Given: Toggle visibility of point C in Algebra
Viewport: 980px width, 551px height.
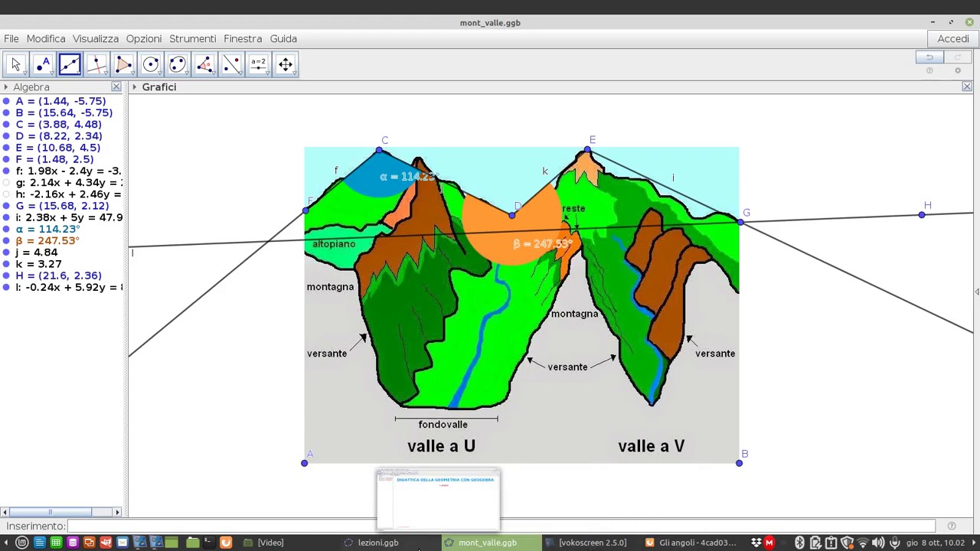Looking at the screenshot, I should [x=6, y=125].
